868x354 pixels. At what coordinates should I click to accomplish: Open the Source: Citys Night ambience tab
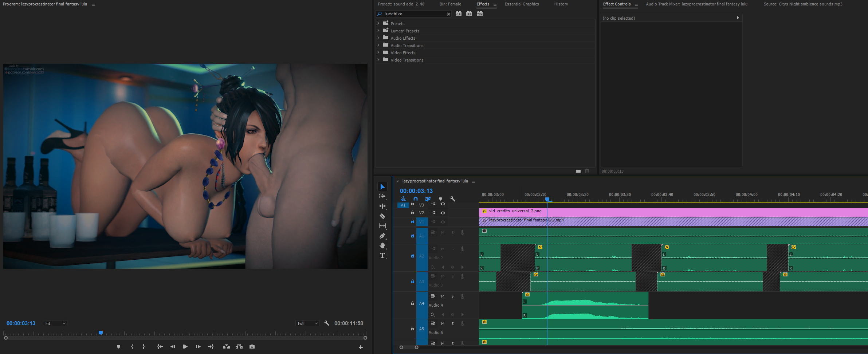(803, 4)
